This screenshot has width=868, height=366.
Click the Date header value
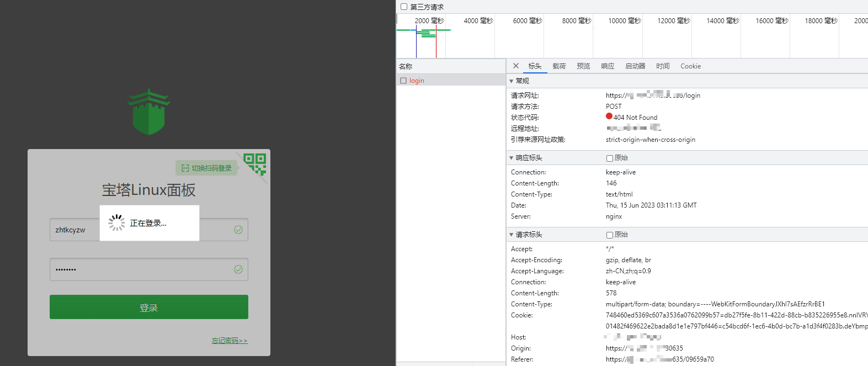click(x=651, y=205)
